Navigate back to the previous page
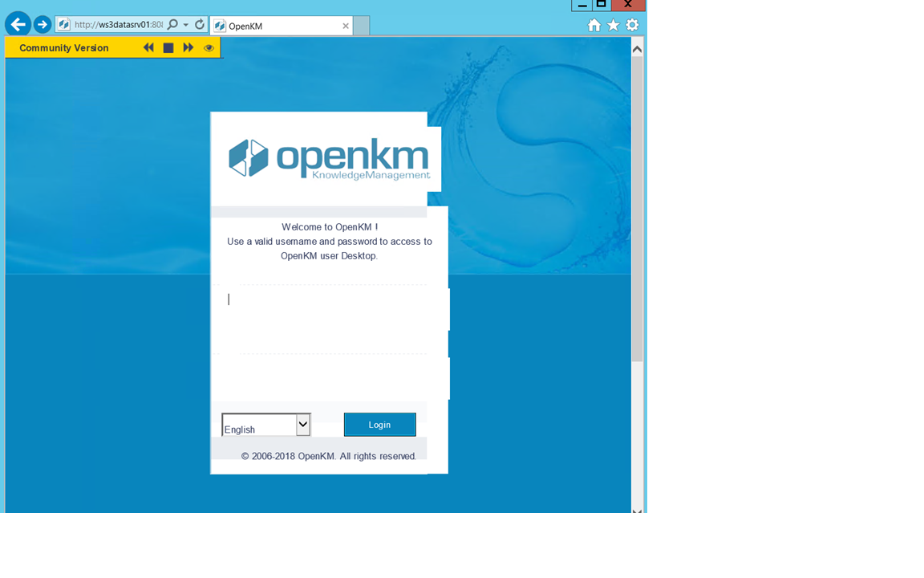The height and width of the screenshot is (578, 924). [x=18, y=24]
